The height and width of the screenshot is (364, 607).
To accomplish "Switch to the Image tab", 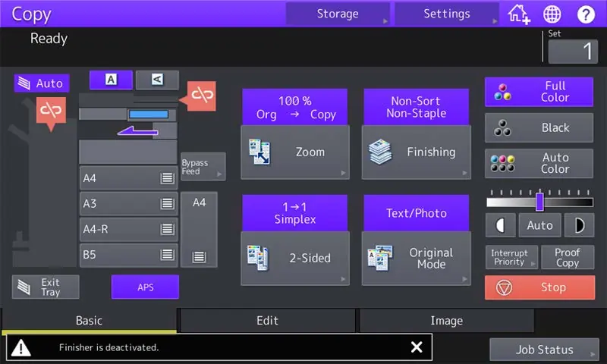I will pyautogui.click(x=447, y=320).
